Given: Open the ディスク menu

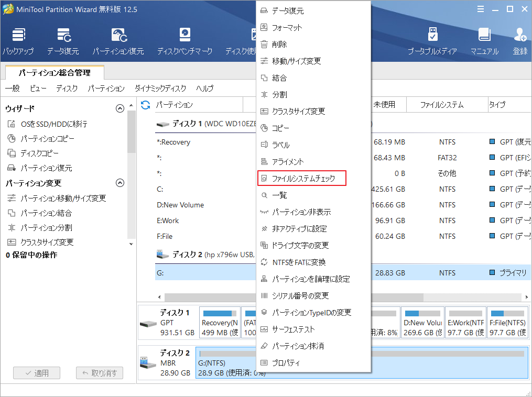Looking at the screenshot, I should (67, 89).
